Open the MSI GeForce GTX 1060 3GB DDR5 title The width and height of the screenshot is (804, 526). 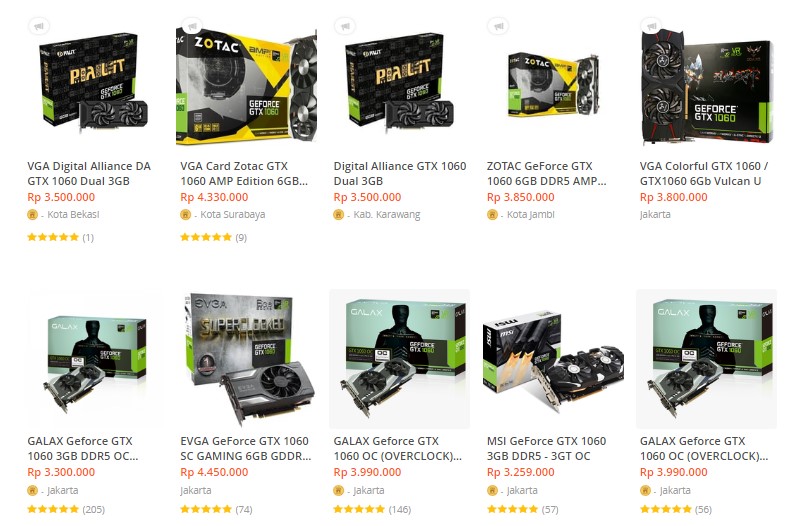(x=546, y=449)
